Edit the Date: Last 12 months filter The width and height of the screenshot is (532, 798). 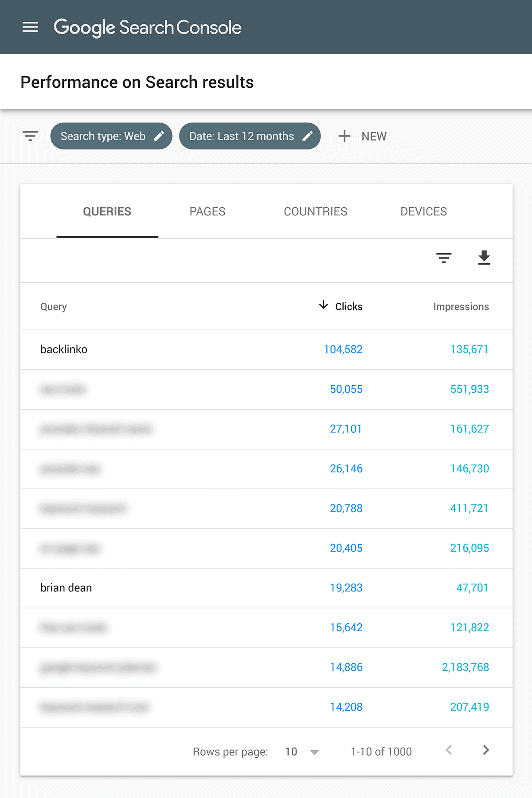250,136
